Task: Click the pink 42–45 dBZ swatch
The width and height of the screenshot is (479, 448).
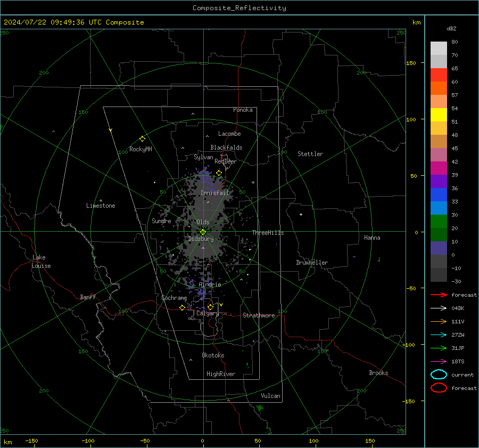Action: (439, 154)
